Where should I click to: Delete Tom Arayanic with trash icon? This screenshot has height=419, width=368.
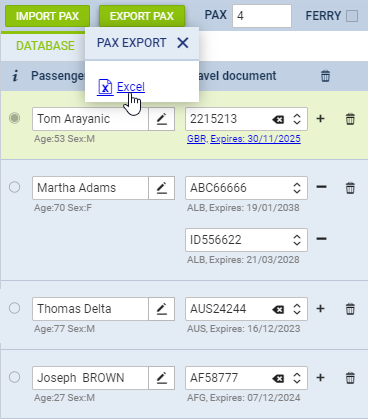[350, 119]
